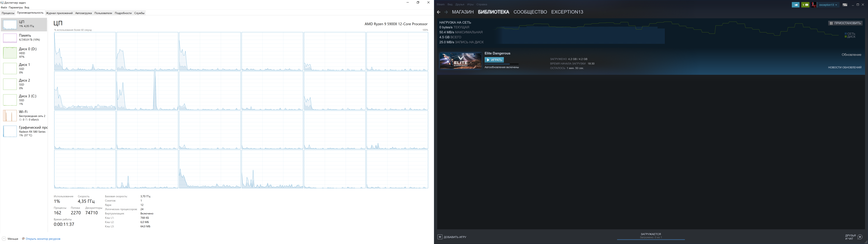The height and width of the screenshot is (244, 868).
Task: Click the AMD Ryzen 9 5900X processor name
Action: (x=396, y=24)
